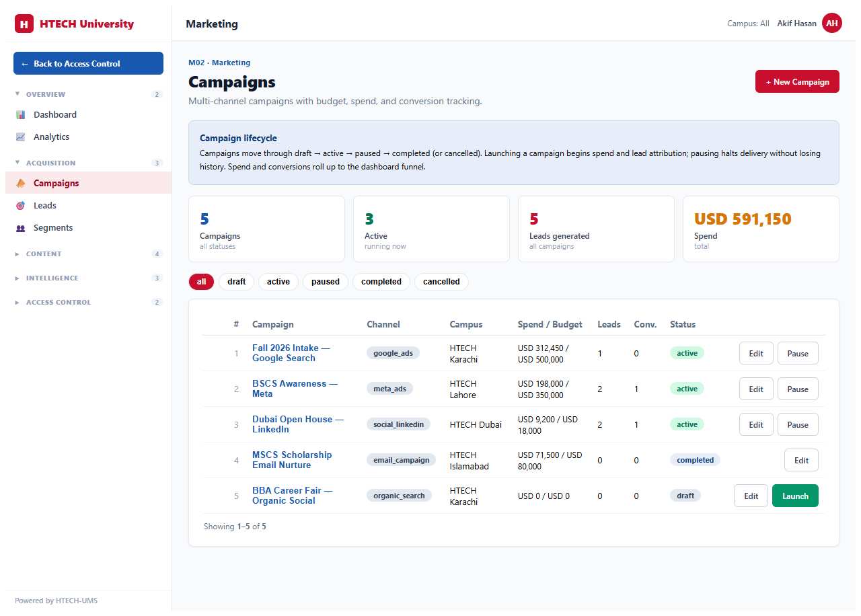Collapse the Acquisition section
Image resolution: width=861 pixels, height=616 pixels.
pos(88,163)
